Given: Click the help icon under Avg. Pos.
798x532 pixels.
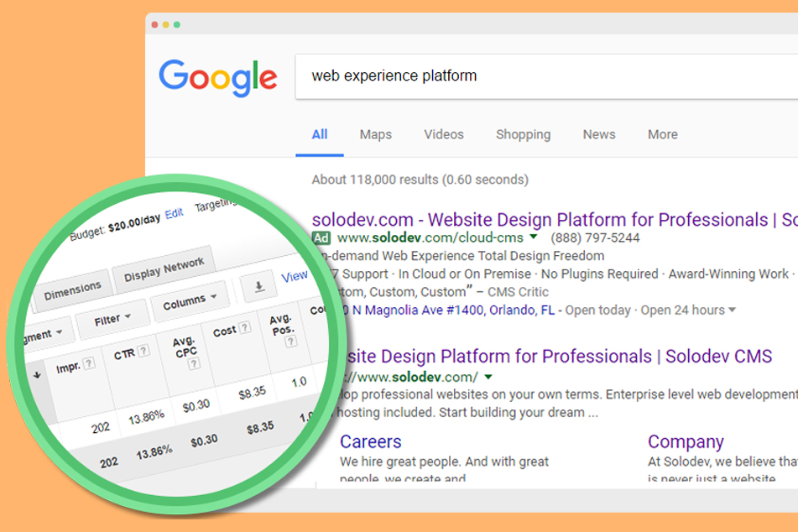Looking at the screenshot, I should (290, 341).
